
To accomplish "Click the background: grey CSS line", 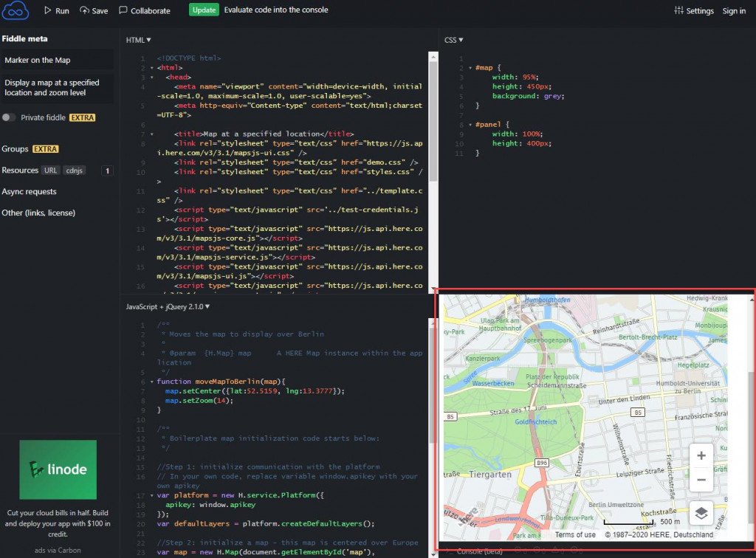I will click(528, 96).
